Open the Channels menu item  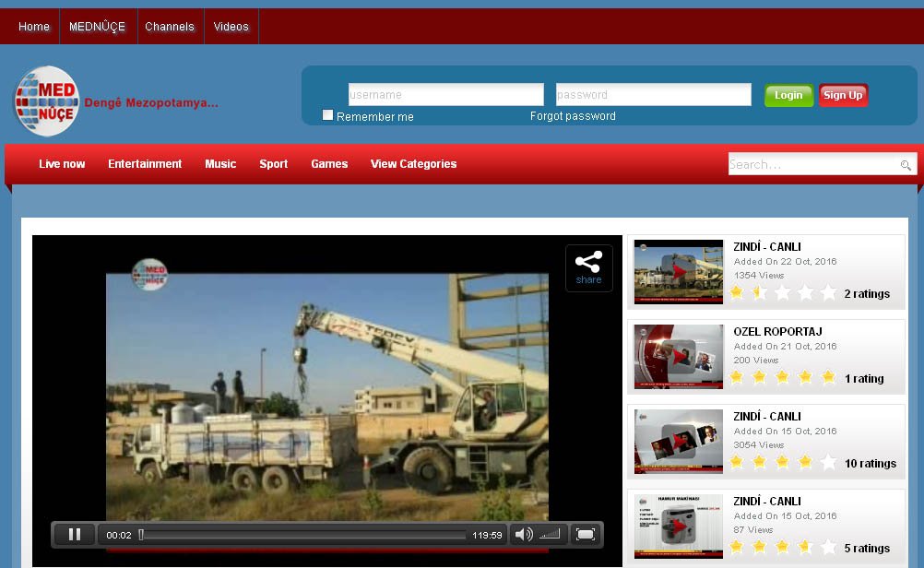coord(170,27)
